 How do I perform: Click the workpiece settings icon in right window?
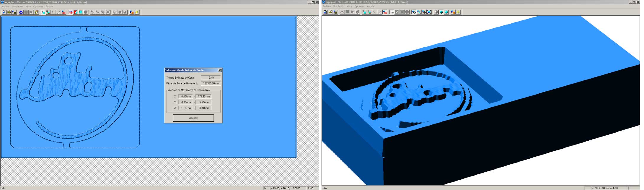(336, 12)
